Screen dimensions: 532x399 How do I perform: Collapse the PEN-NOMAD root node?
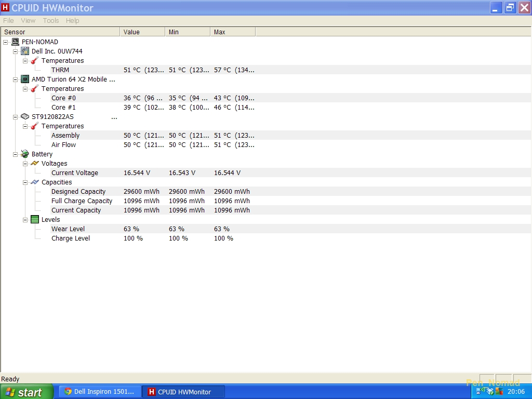[x=5, y=42]
